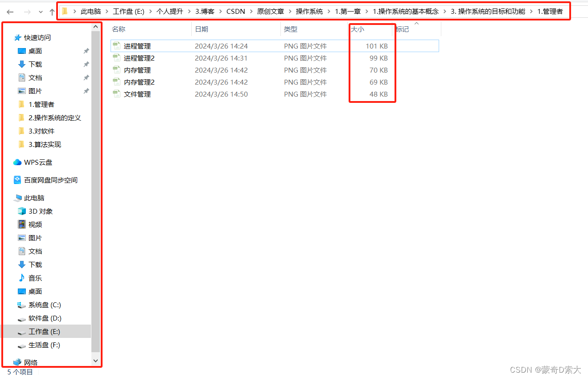Click 个人提升 breadcrumb segment

point(169,12)
